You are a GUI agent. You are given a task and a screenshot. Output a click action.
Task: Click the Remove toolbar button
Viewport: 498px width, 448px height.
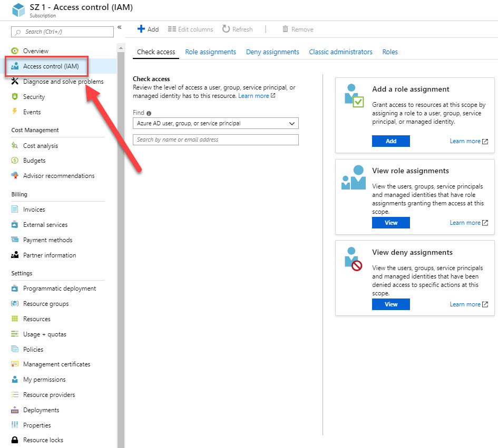point(298,29)
